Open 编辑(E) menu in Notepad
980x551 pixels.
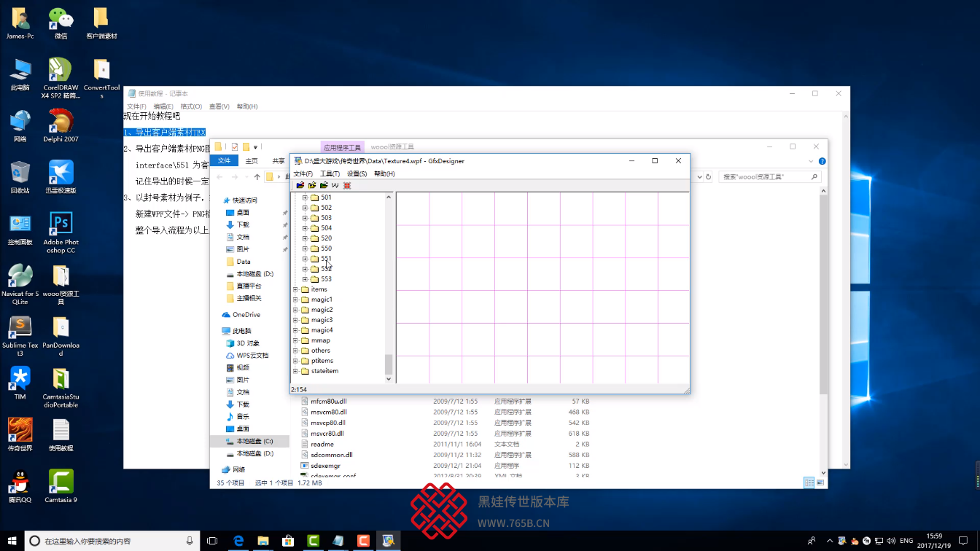163,106
